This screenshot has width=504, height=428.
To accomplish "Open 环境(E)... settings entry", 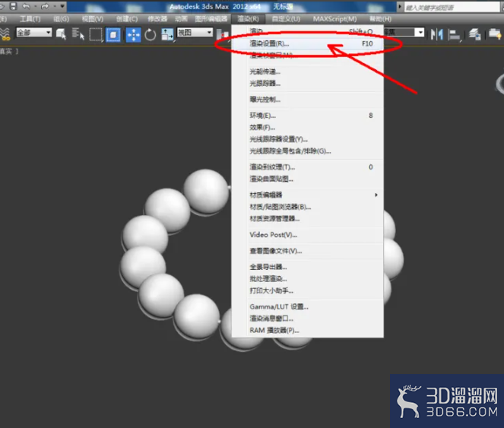I will (x=308, y=116).
